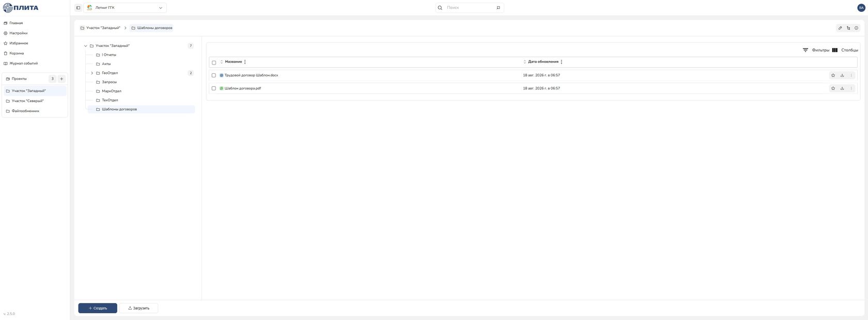Click the search bookmark icon

coord(498,8)
